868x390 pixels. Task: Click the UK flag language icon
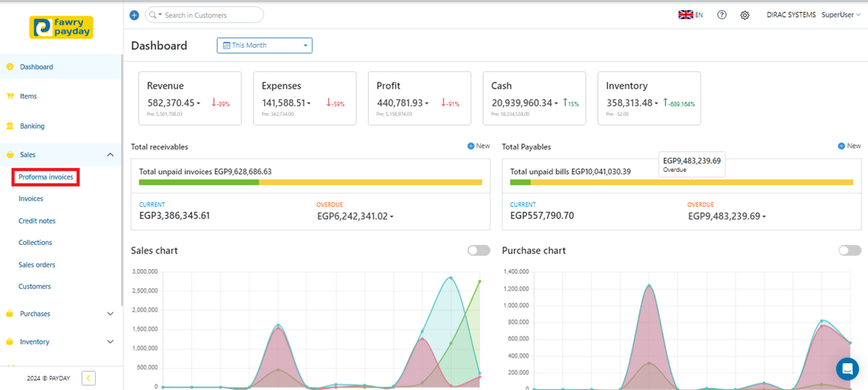click(685, 15)
